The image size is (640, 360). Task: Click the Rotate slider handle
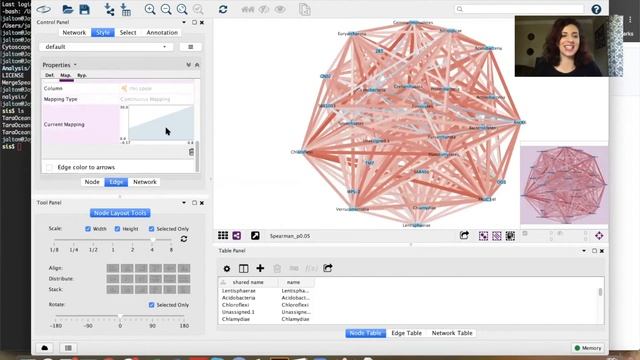(x=120, y=316)
